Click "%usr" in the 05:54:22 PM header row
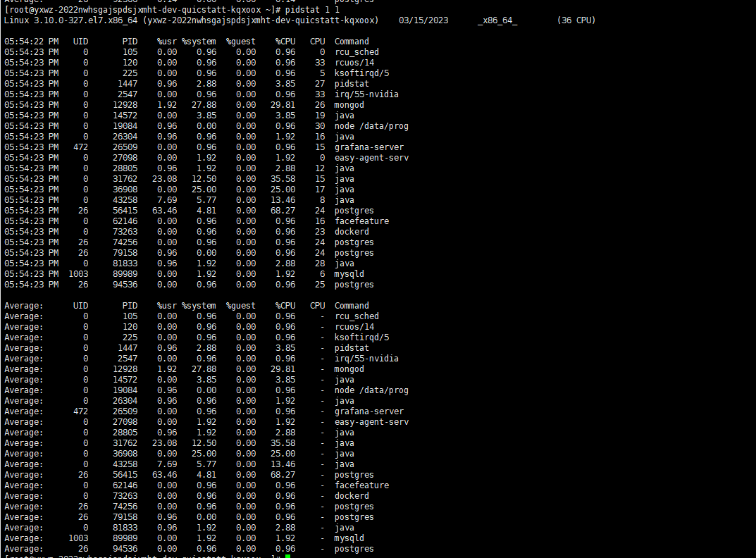Screen dimensions: 756x558 167,42
